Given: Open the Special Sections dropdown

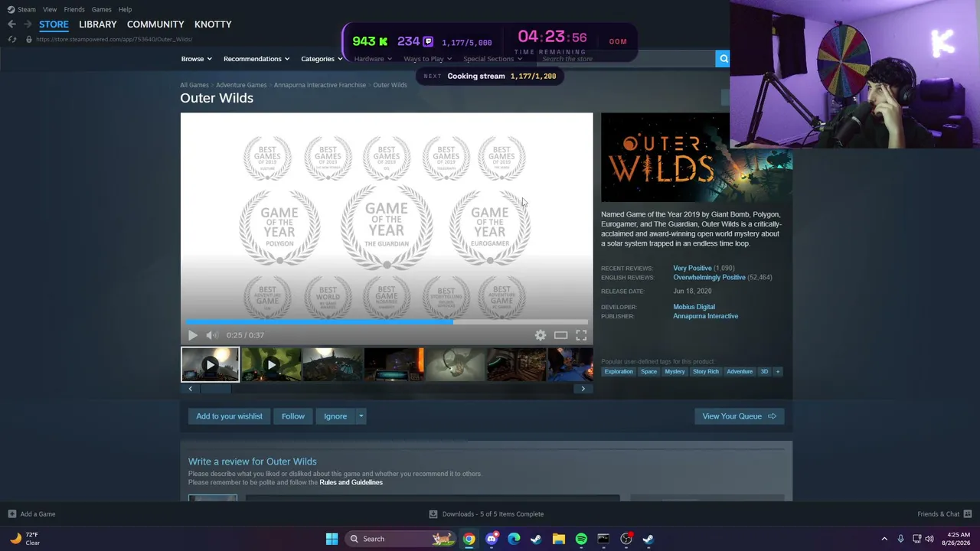Looking at the screenshot, I should [492, 59].
